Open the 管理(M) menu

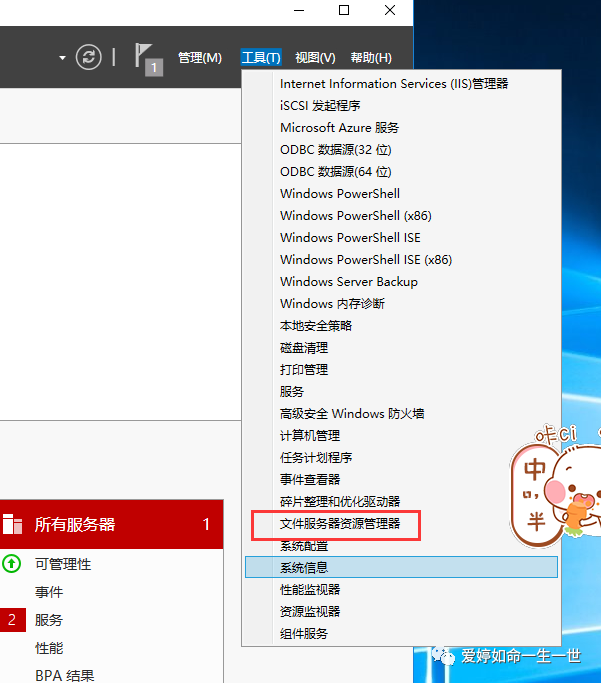tap(200, 57)
